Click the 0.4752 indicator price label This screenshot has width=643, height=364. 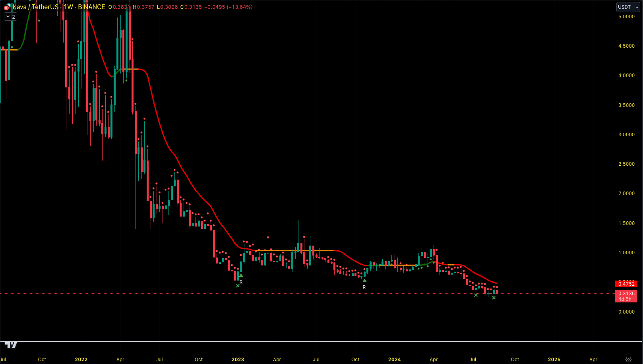(626, 284)
